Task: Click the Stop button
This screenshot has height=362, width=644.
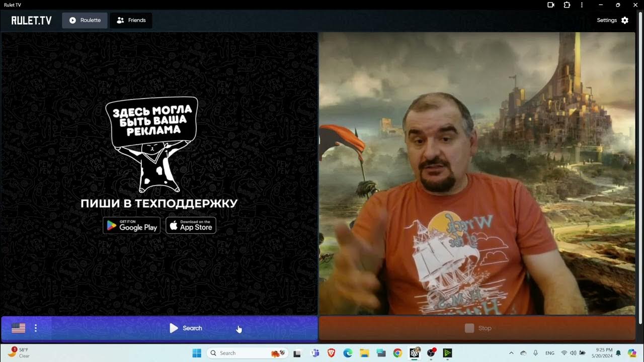Action: point(477,328)
